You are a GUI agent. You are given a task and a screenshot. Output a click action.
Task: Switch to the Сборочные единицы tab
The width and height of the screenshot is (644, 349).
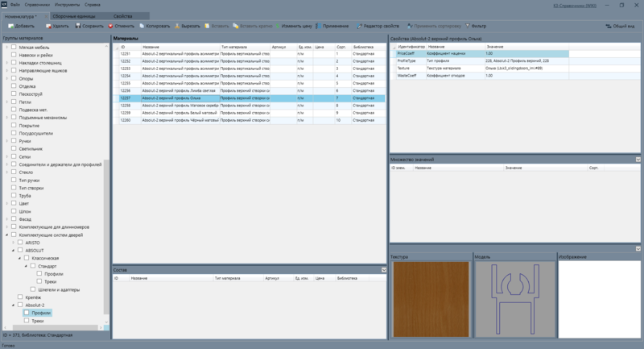click(74, 16)
